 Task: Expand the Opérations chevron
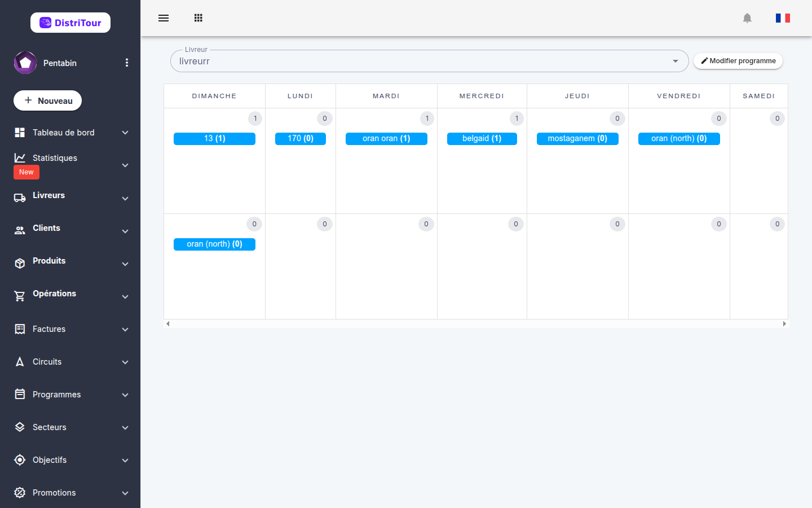(125, 297)
